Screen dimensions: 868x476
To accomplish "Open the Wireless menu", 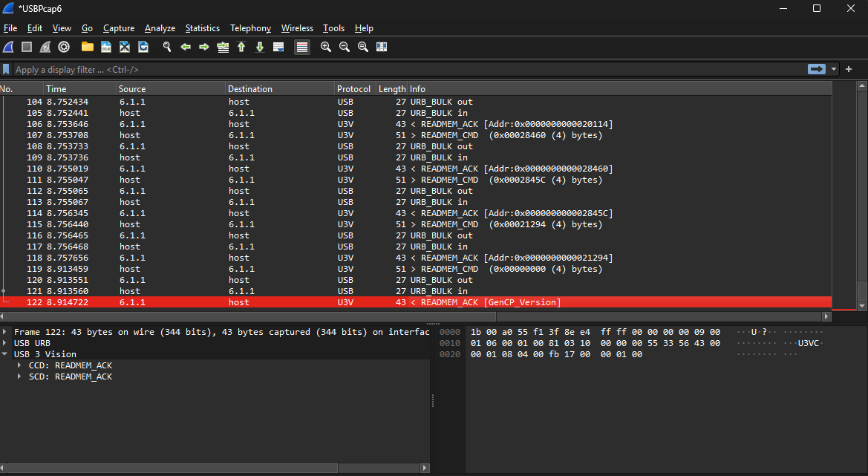I will [297, 28].
